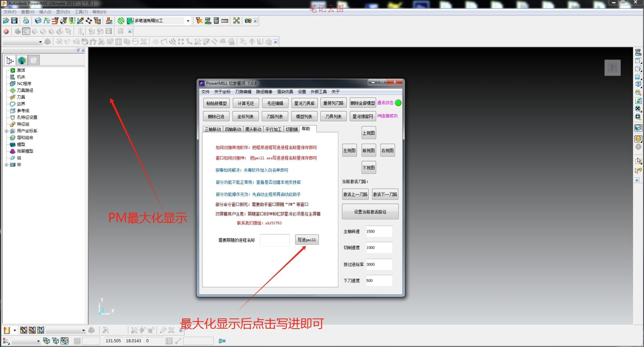Switch to the 三轴联动 tab
The height and width of the screenshot is (347, 644).
212,129
